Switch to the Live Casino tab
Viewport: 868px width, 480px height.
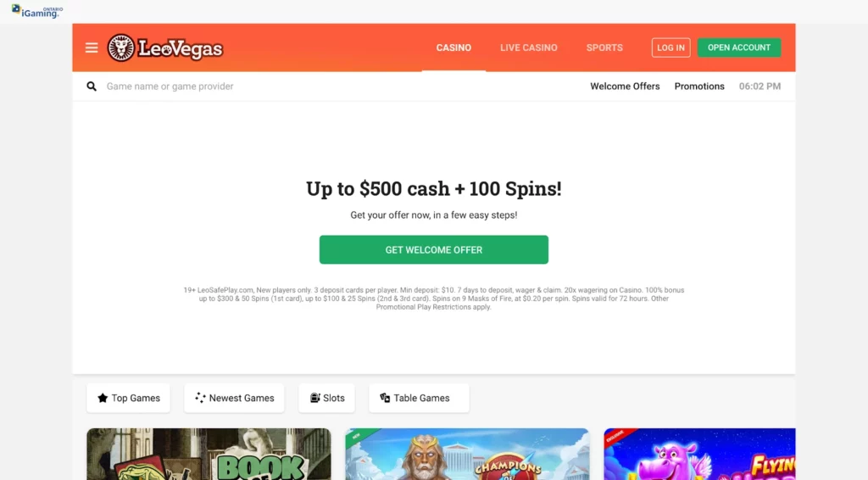529,47
